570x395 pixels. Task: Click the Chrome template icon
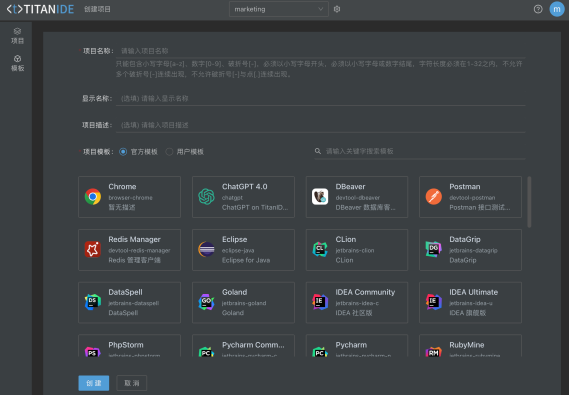[x=93, y=197]
